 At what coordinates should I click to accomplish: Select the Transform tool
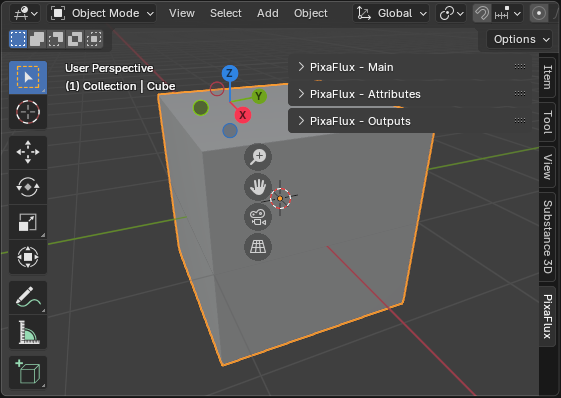pos(28,257)
